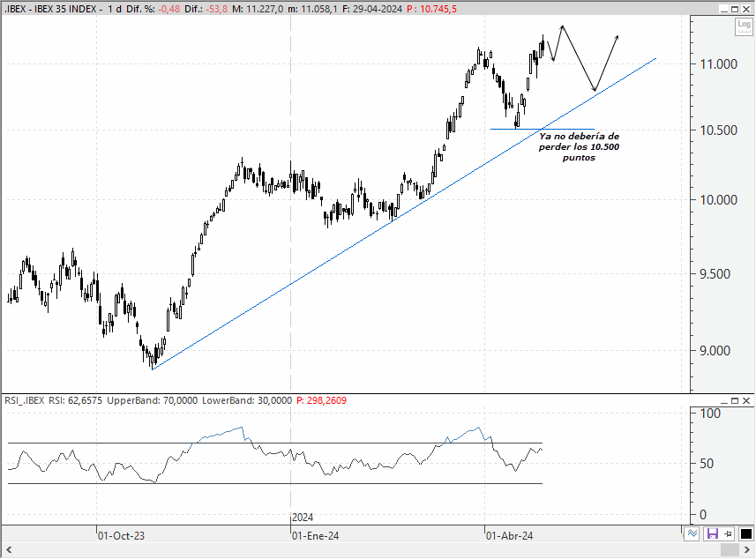Click the 'm: 11.058,1' minimum value
The image size is (756, 559).
coord(313,9)
